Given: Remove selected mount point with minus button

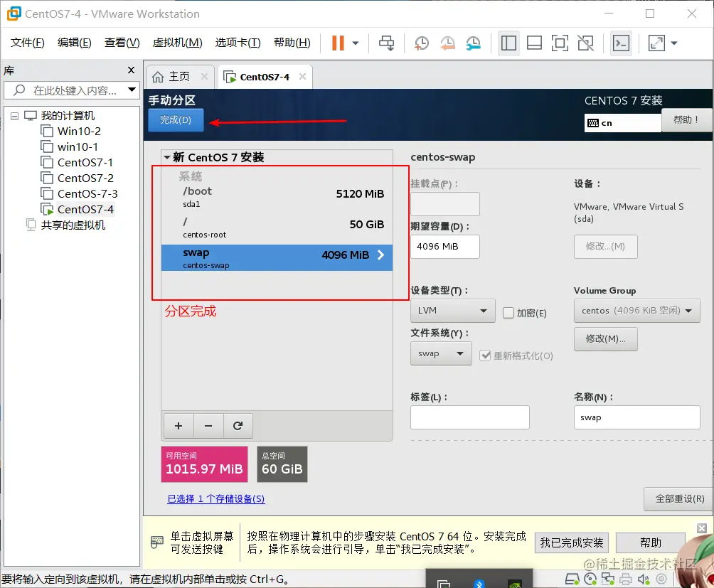Looking at the screenshot, I should [208, 426].
